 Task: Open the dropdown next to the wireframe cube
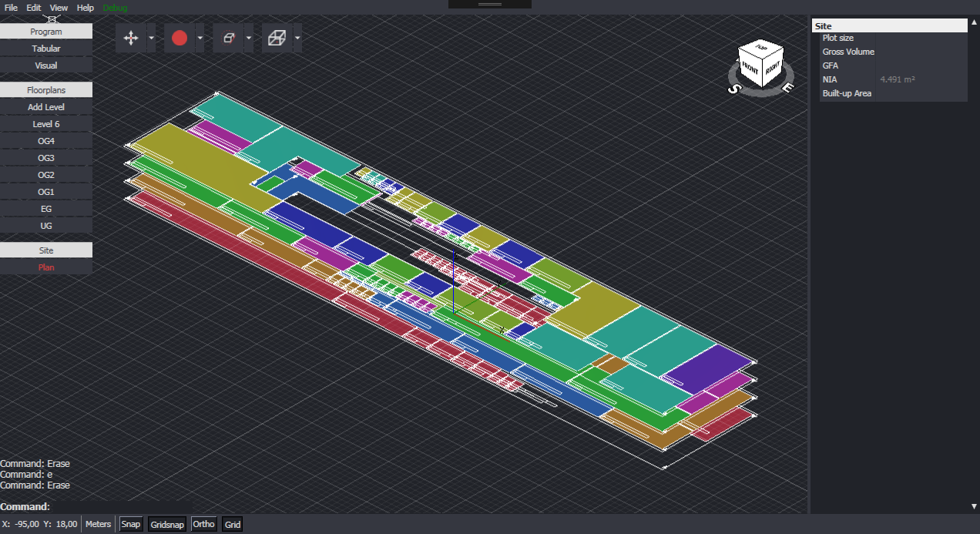[x=297, y=38]
